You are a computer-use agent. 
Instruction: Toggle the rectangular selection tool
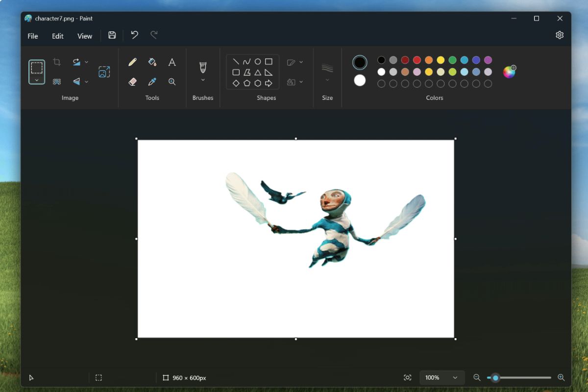click(x=37, y=68)
